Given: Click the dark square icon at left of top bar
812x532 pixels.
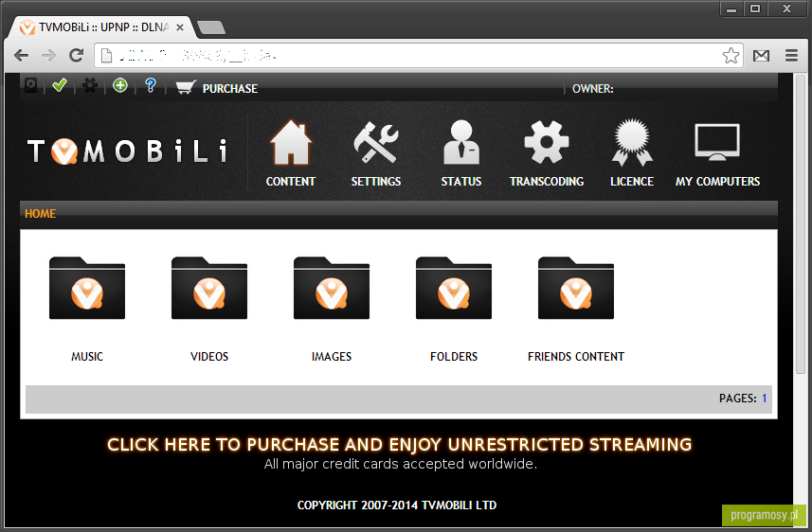Looking at the screenshot, I should pos(30,85).
